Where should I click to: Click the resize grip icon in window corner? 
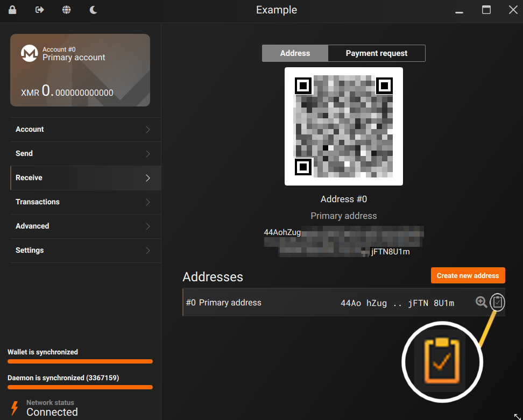click(x=517, y=416)
